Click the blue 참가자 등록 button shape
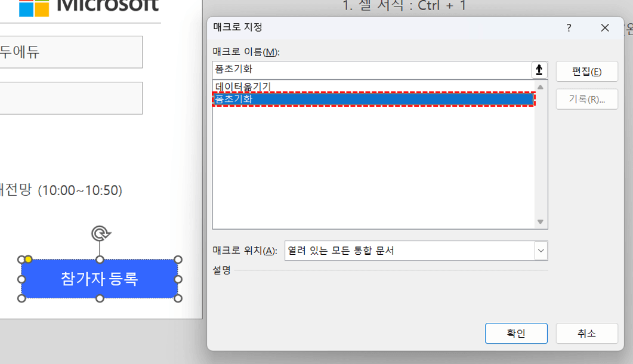Screen dimensions: 633x364 [x=99, y=279]
